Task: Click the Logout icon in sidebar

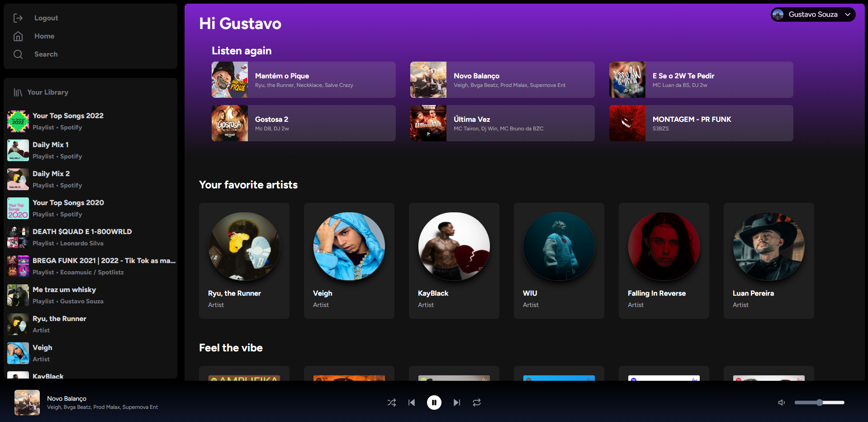Action: click(x=18, y=18)
